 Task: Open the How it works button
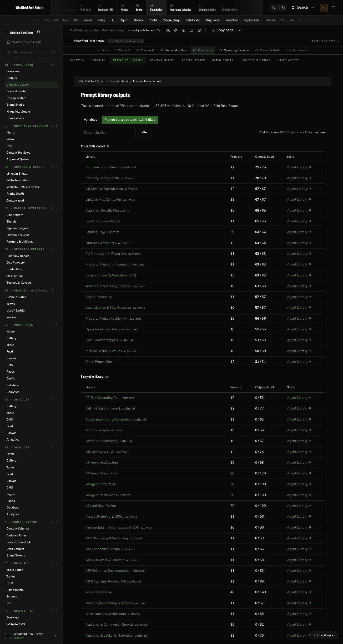click(324, 635)
